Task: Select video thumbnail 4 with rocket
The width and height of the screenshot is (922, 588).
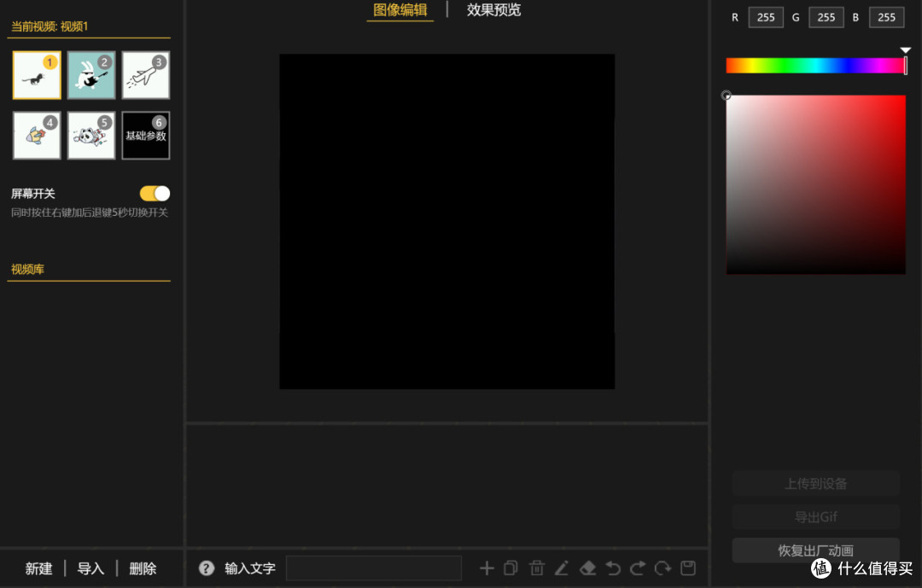Action: [37, 135]
